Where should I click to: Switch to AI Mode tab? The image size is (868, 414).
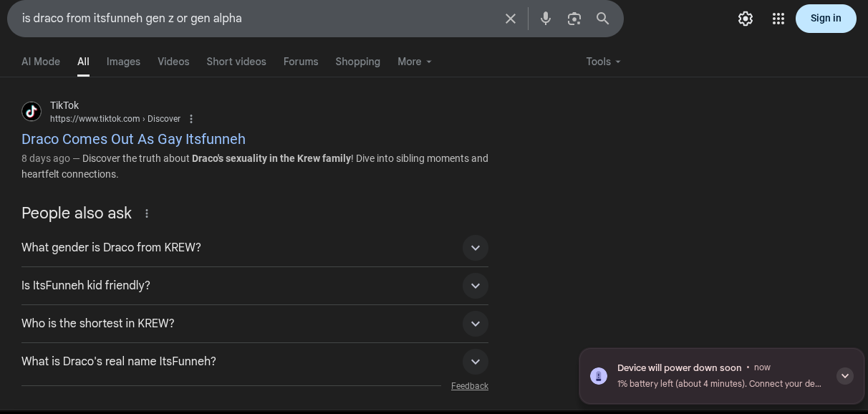pos(41,62)
